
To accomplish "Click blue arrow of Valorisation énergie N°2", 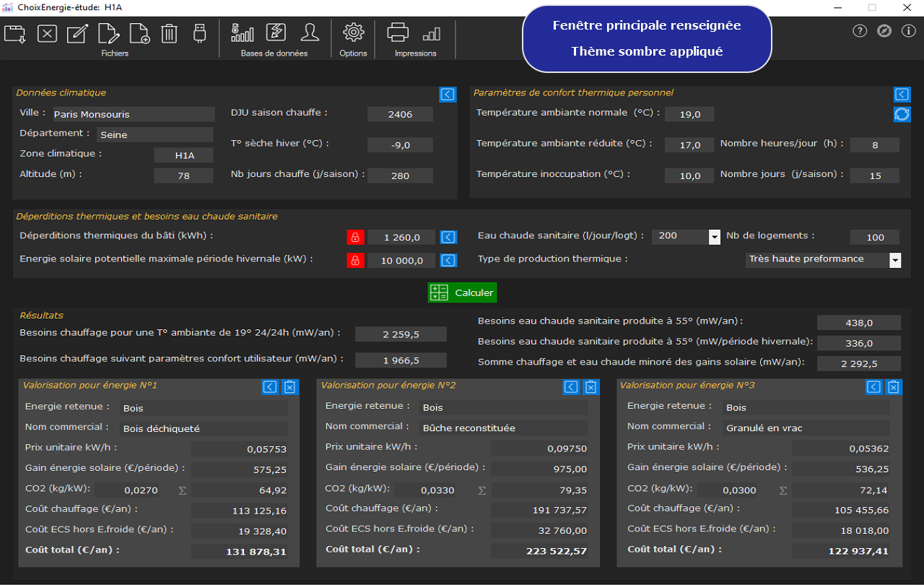I will (x=571, y=387).
